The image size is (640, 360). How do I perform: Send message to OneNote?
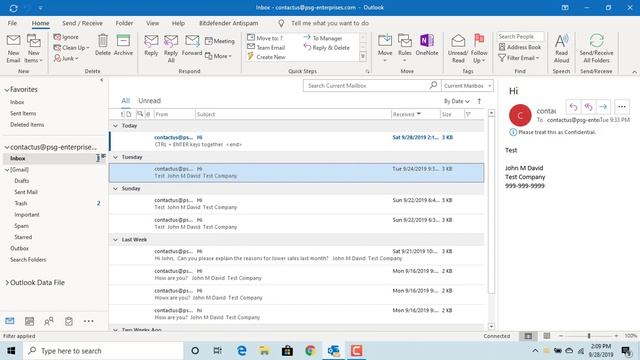[x=427, y=45]
